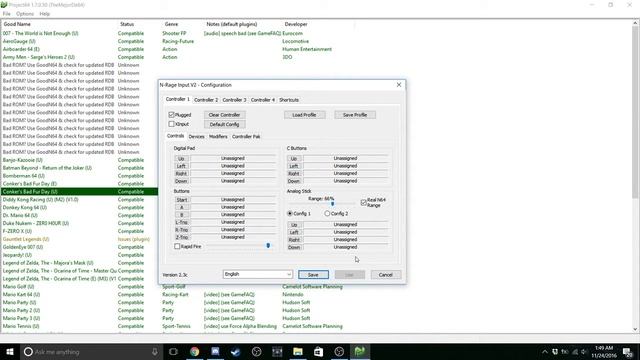
Task: Assign the C Buttons Down mapping
Action: [294, 181]
